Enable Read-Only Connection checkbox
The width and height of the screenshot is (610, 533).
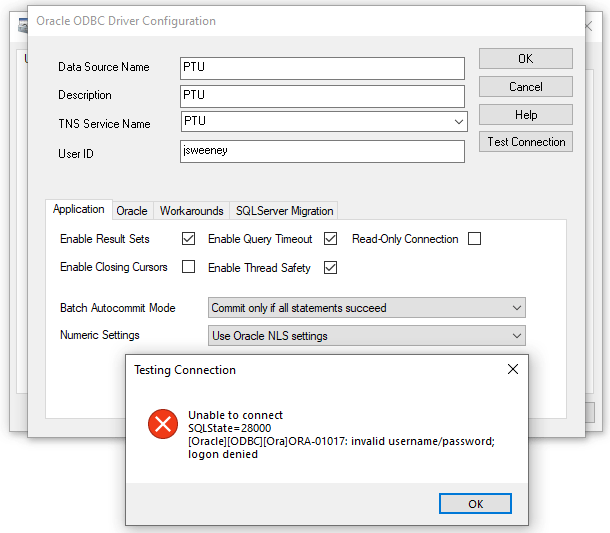coord(474,238)
